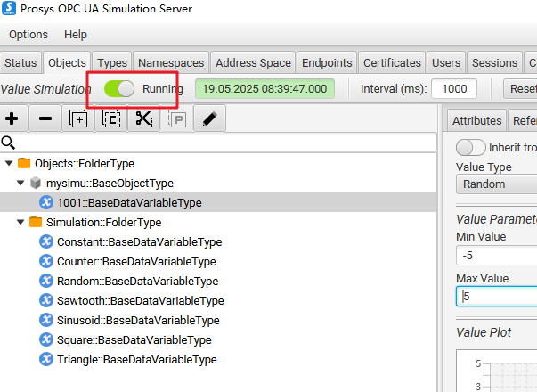Collapse the Simulation::FolderType tree node
537x392 pixels.
point(20,222)
